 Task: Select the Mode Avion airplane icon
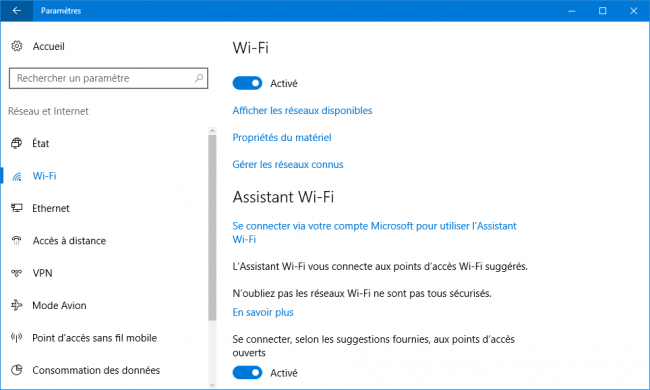click(17, 305)
